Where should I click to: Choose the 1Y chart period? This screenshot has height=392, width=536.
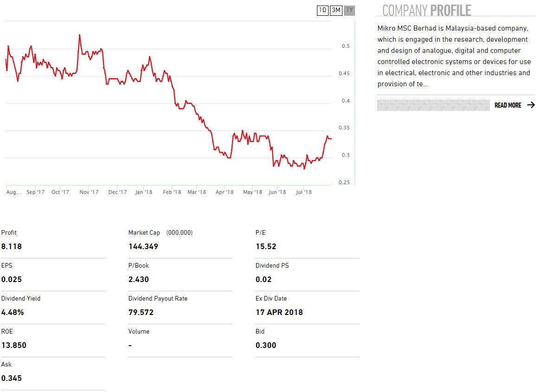pos(349,10)
